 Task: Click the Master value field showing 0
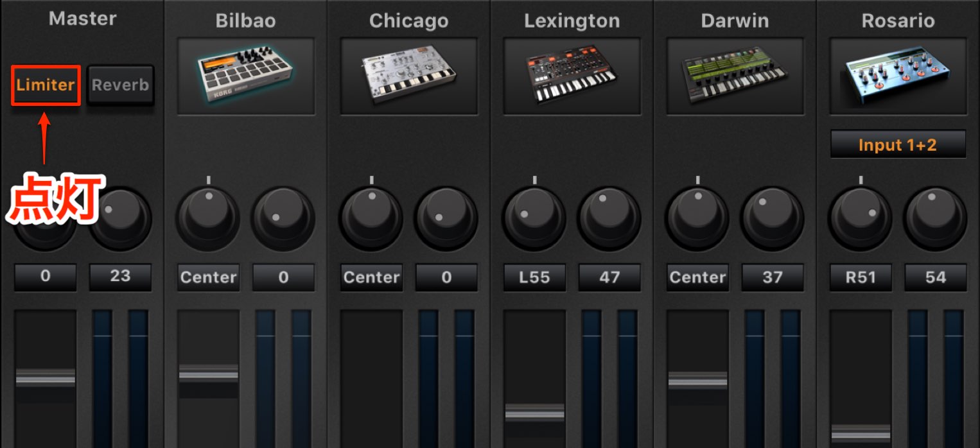(46, 277)
